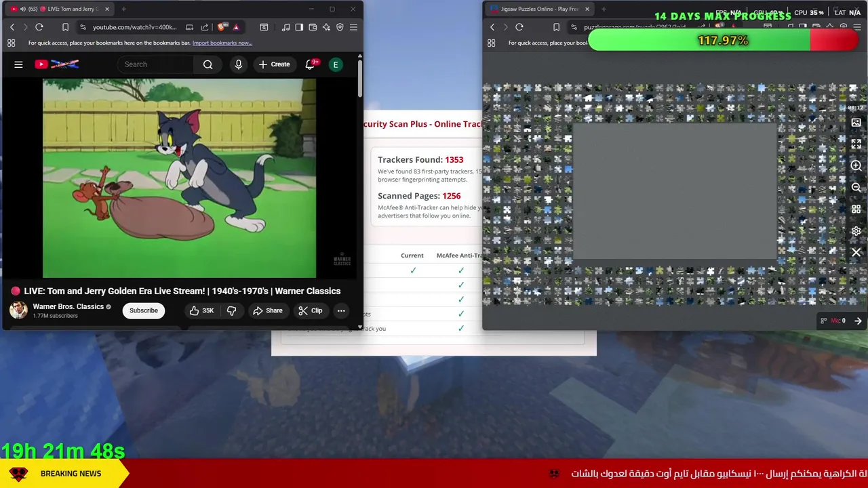868x488 pixels.
Task: Click the 19h 21m 48s timer text
Action: click(63, 451)
